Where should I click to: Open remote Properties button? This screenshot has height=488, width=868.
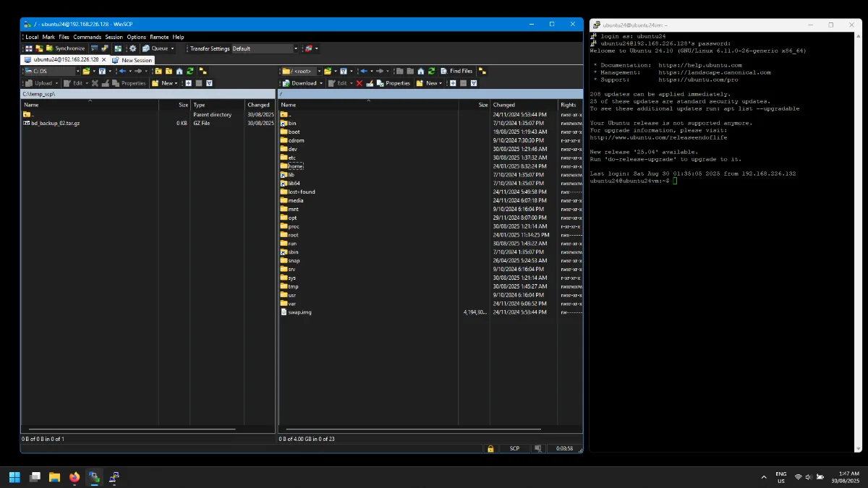393,83
